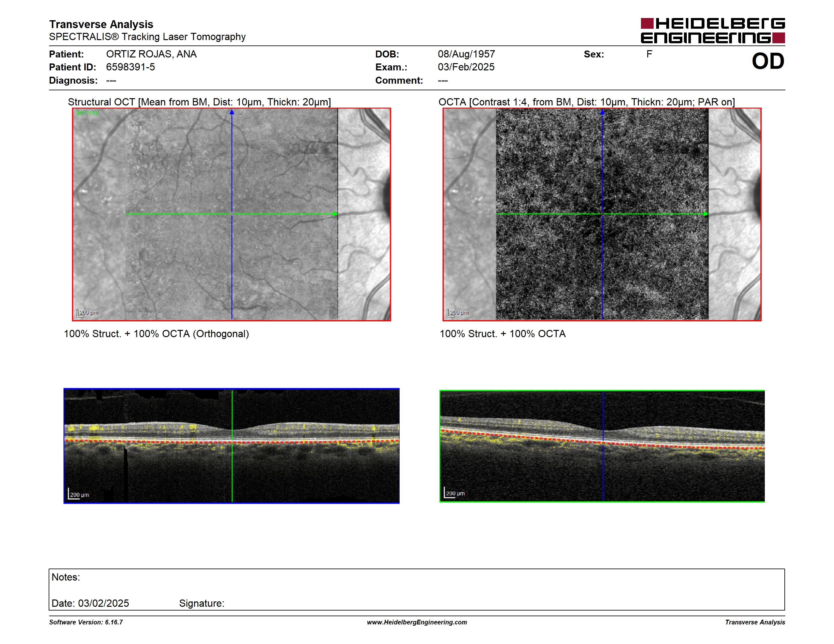This screenshot has height=644, width=834.
Task: Click the blue arrowhead atop the Structural OCT image
Action: [x=232, y=112]
